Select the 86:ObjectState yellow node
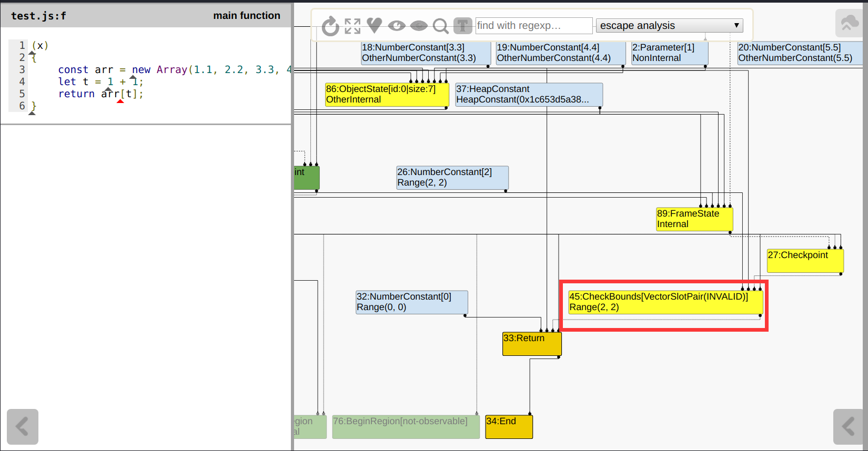Viewport: 868px width, 451px height. tap(386, 95)
